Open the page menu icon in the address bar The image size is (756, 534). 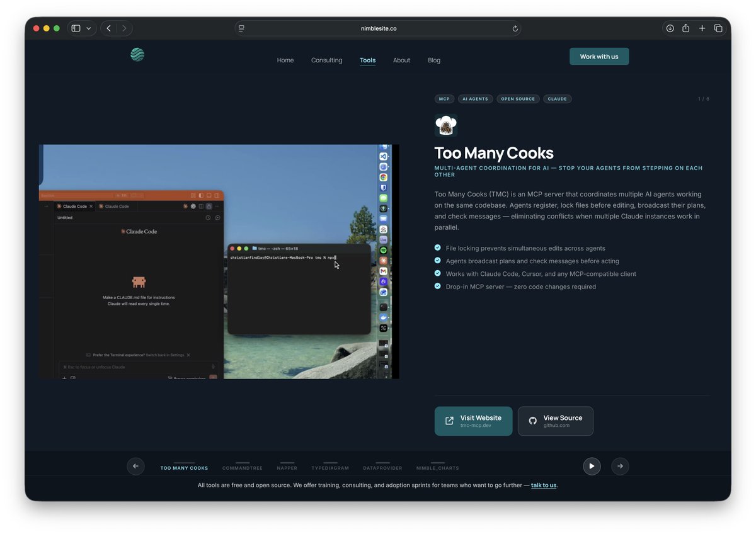[x=241, y=28]
